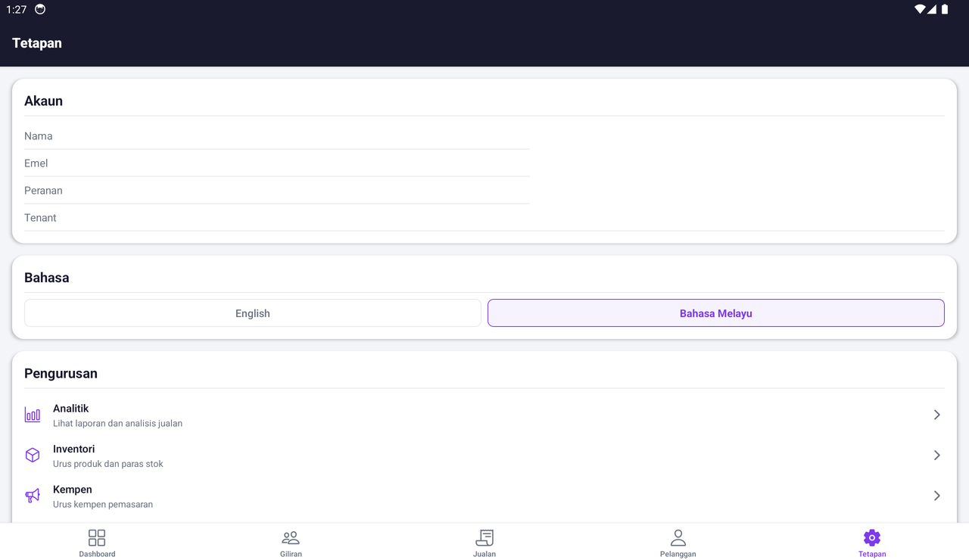Viewport: 969px width, 560px height.
Task: Open Kempen management link
Action: click(x=484, y=496)
